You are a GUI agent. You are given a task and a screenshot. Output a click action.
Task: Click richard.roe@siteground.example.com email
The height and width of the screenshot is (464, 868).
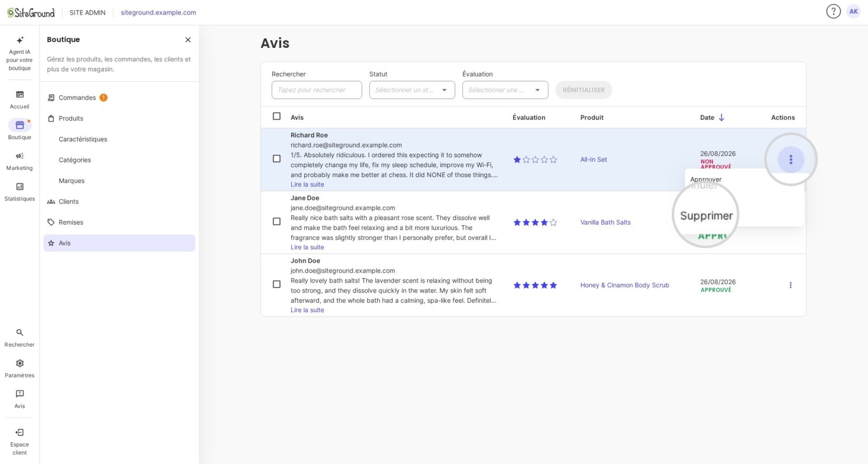click(346, 145)
